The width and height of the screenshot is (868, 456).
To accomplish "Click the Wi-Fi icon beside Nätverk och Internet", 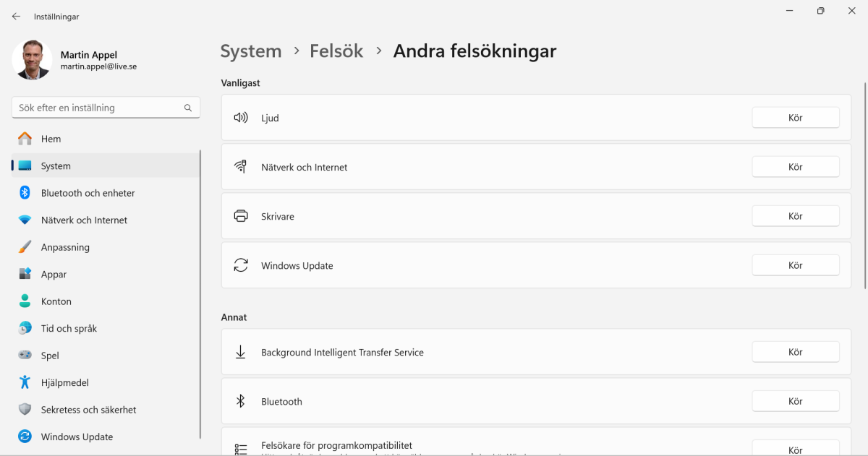I will point(241,166).
